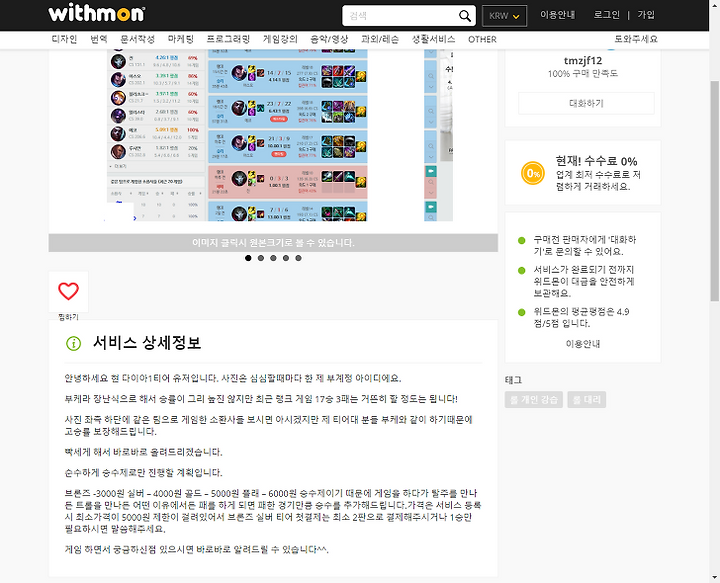Open the 프로그래밍 category menu
This screenshot has width=720, height=583.
pos(228,39)
